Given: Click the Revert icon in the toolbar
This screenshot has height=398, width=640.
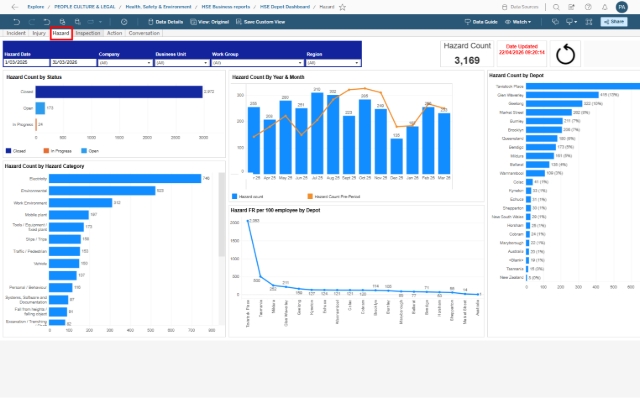Looking at the screenshot, I should pos(47,22).
